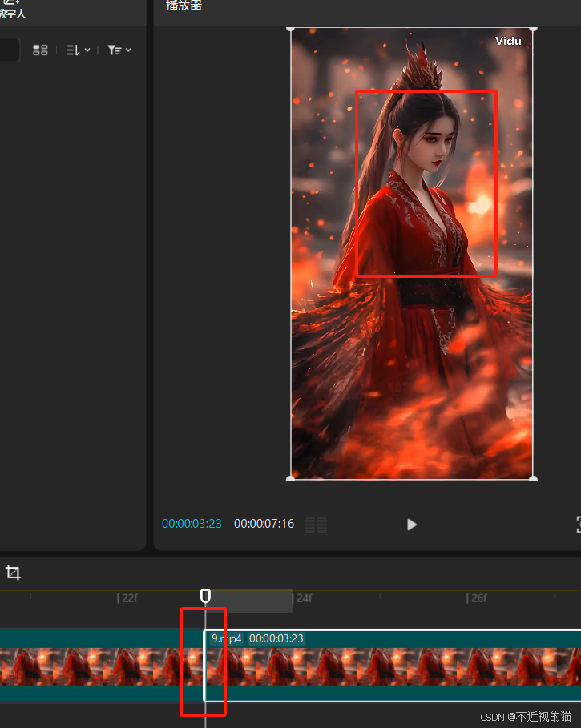Select the bottom-right resize handle of the preview
This screenshot has width=581, height=728.
pyautogui.click(x=533, y=478)
